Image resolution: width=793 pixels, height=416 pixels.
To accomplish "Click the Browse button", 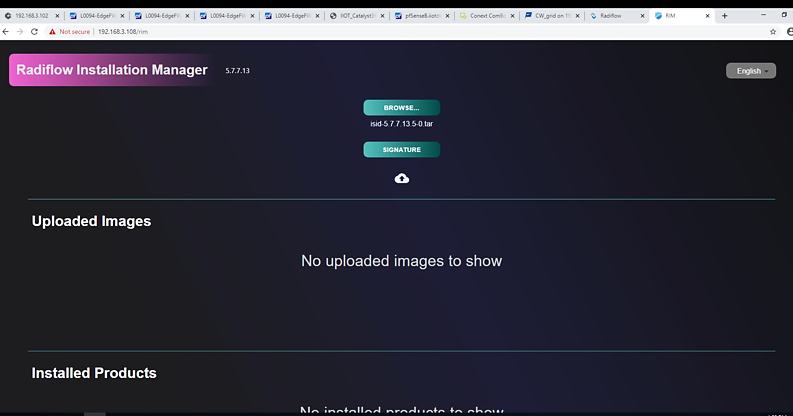I will (402, 108).
